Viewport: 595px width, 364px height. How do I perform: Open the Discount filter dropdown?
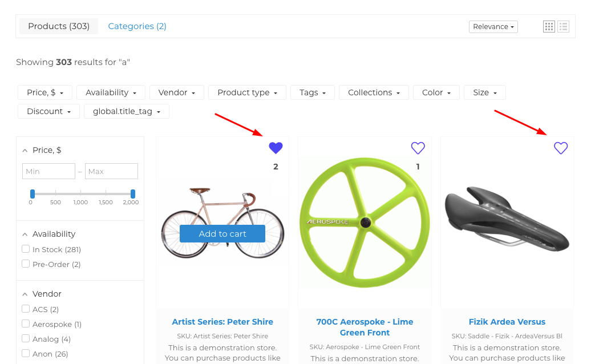[x=48, y=111]
